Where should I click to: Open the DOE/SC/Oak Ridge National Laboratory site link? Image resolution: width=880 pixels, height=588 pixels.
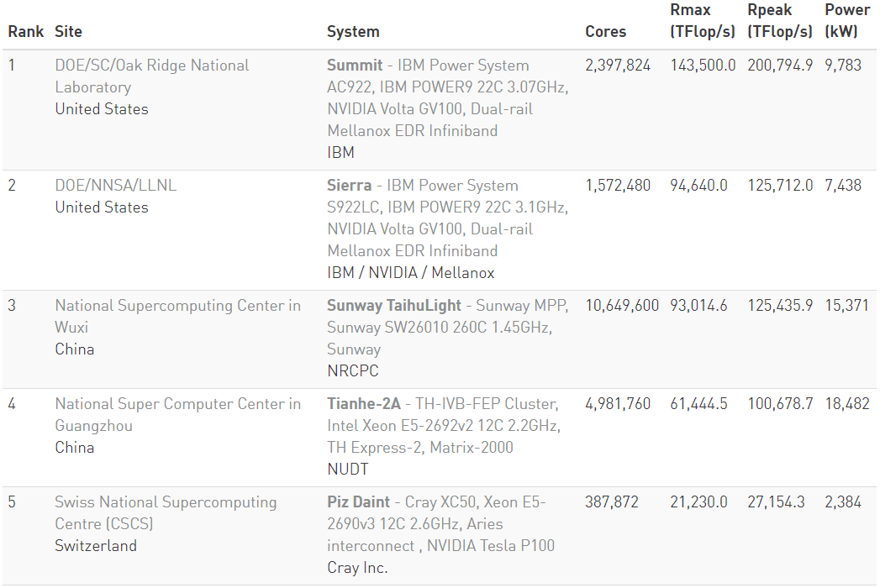pos(151,76)
